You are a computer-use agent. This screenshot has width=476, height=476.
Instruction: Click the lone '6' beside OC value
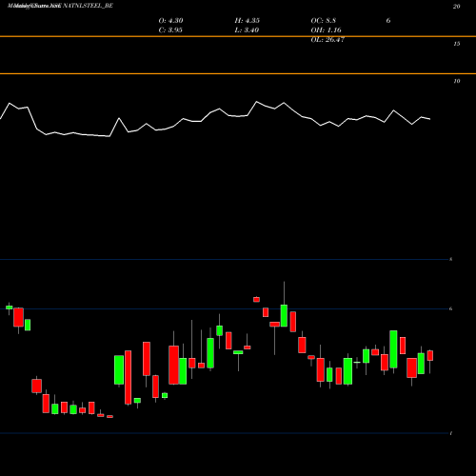[x=388, y=21]
